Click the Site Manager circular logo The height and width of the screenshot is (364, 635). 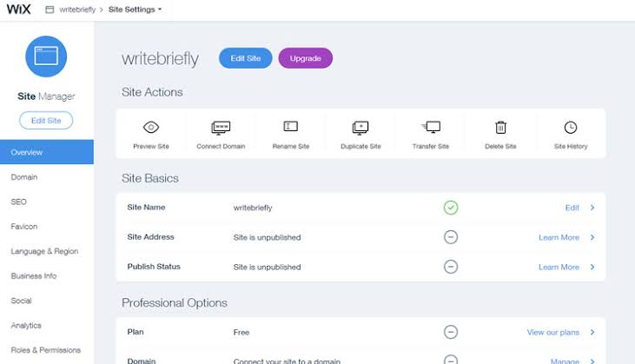[x=46, y=56]
